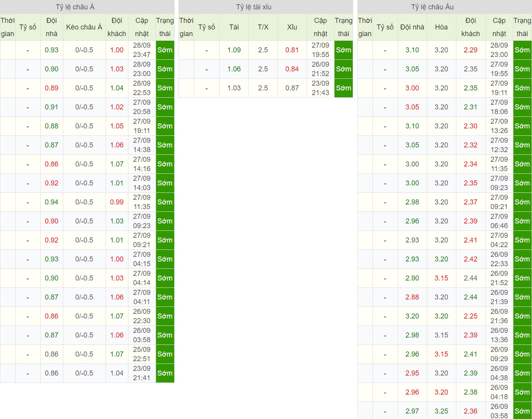Viewport: 532px width, 419px height.
Task: Select the 'Hòa' column header
Action: click(x=441, y=27)
